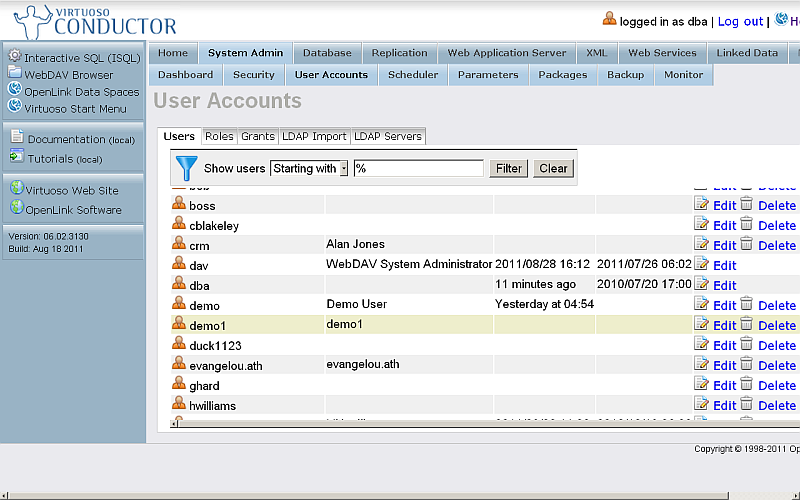Go to the Security sub-tab
Image resolution: width=800 pixels, height=500 pixels.
pyautogui.click(x=254, y=74)
